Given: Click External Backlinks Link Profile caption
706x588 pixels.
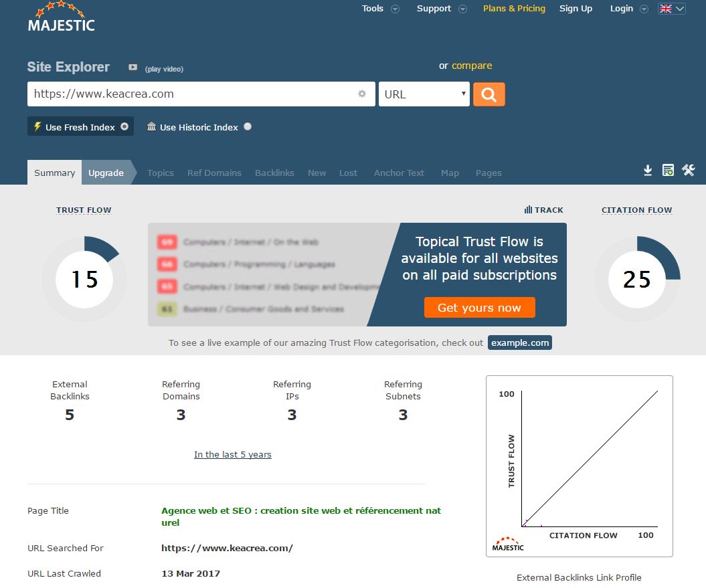Looking at the screenshot, I should pyautogui.click(x=579, y=577).
